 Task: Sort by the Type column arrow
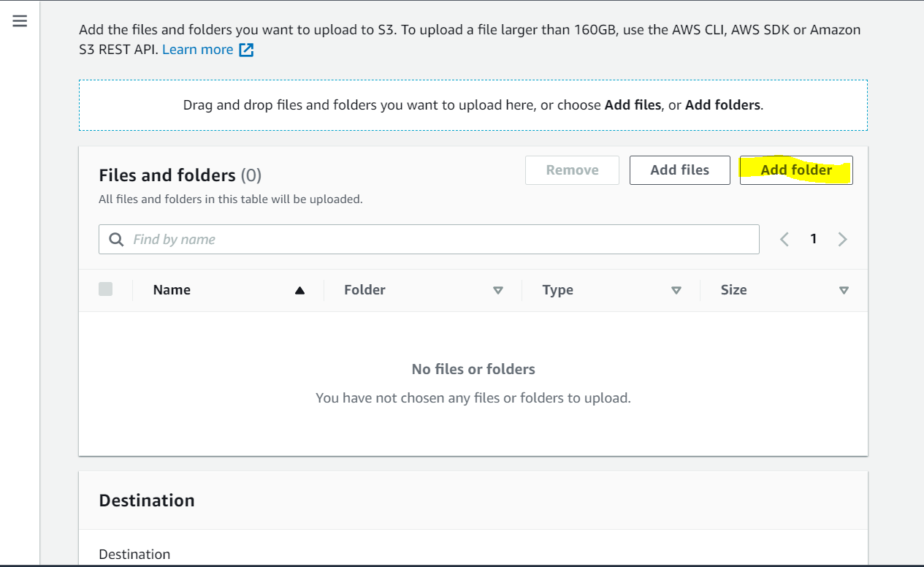(x=676, y=291)
